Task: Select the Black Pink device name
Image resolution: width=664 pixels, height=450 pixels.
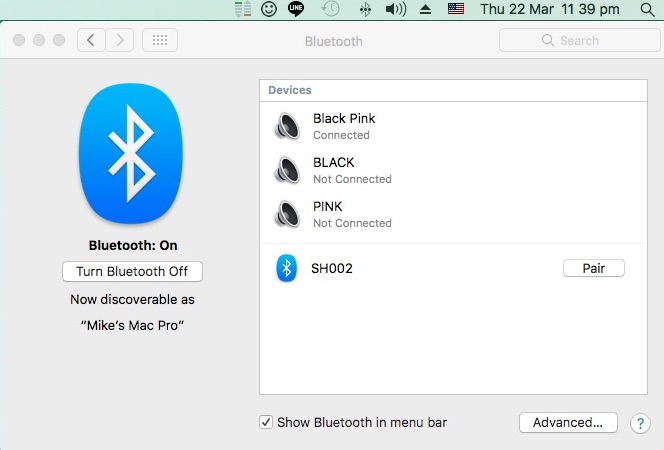Action: click(x=344, y=119)
